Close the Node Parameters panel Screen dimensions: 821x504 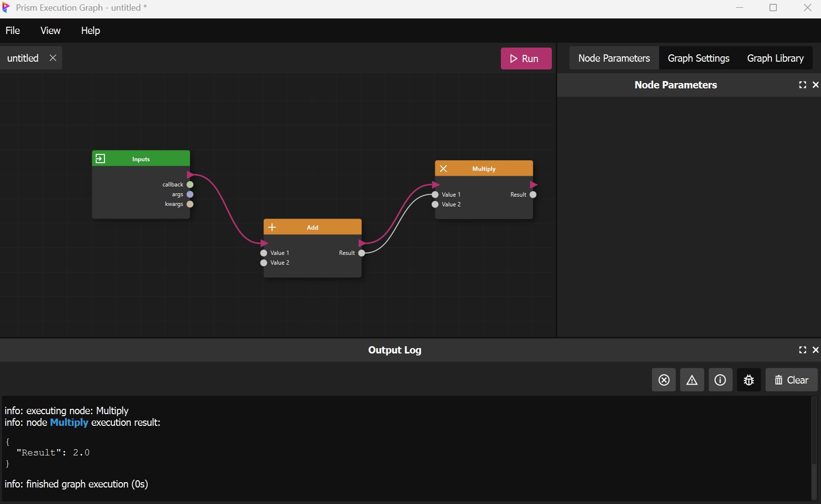coord(816,85)
